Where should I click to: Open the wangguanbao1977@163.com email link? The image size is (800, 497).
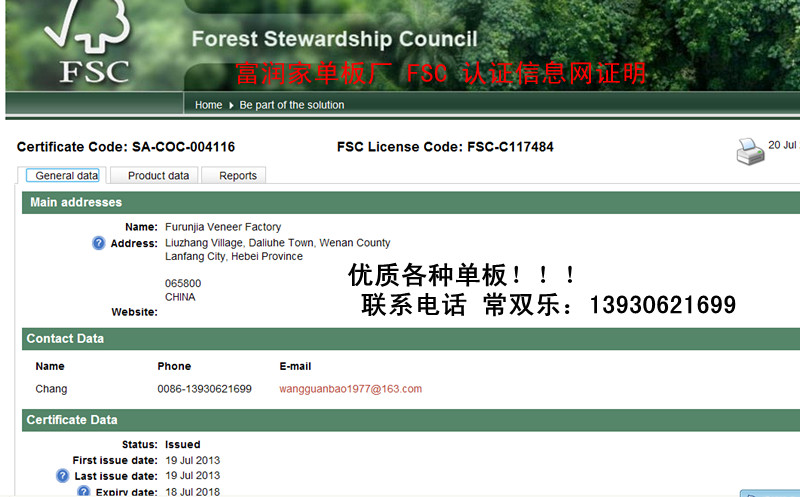click(x=350, y=389)
